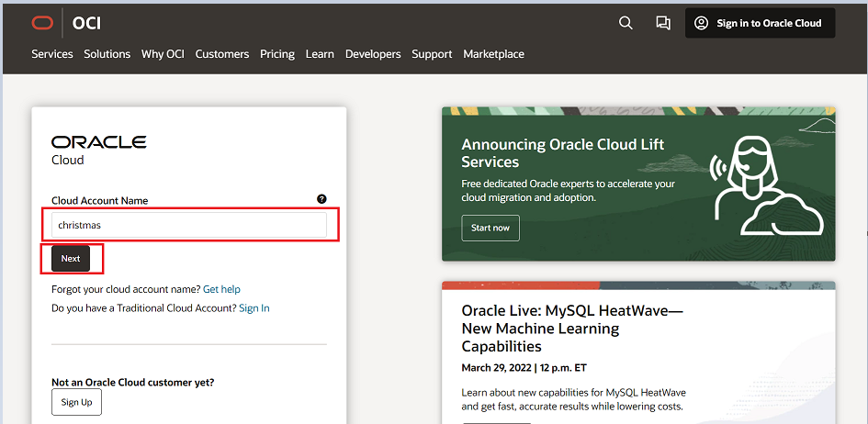868x424 pixels.
Task: Select Pricing in navigation bar
Action: (277, 54)
